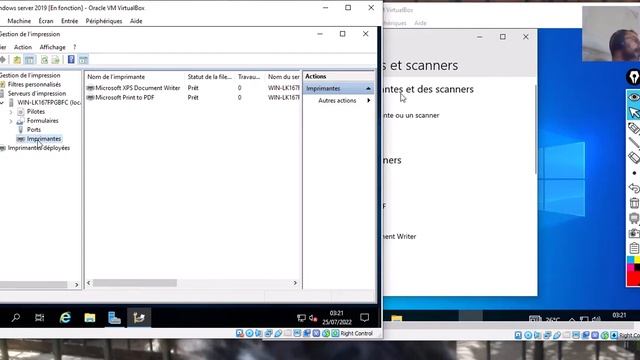Click the printer list horizontal scrollbar thumb
Viewport: 640px width, 360px height.
pos(135,283)
